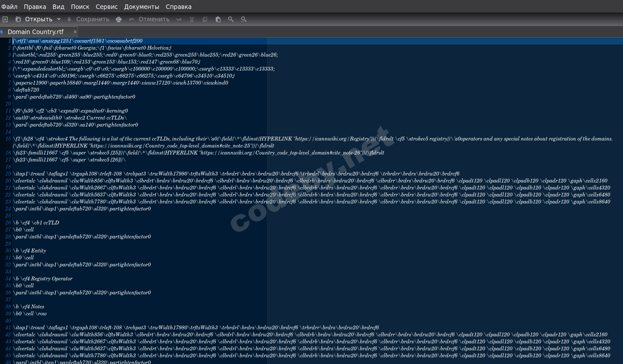Select the Domain Country.rtf tab
This screenshot has height=364, width=623.
coord(36,32)
